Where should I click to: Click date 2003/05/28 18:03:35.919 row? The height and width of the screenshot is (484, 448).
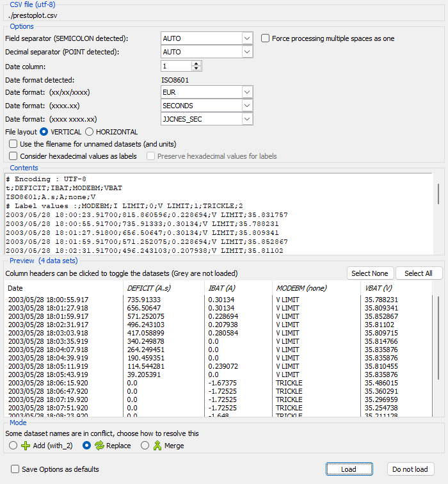(48, 341)
